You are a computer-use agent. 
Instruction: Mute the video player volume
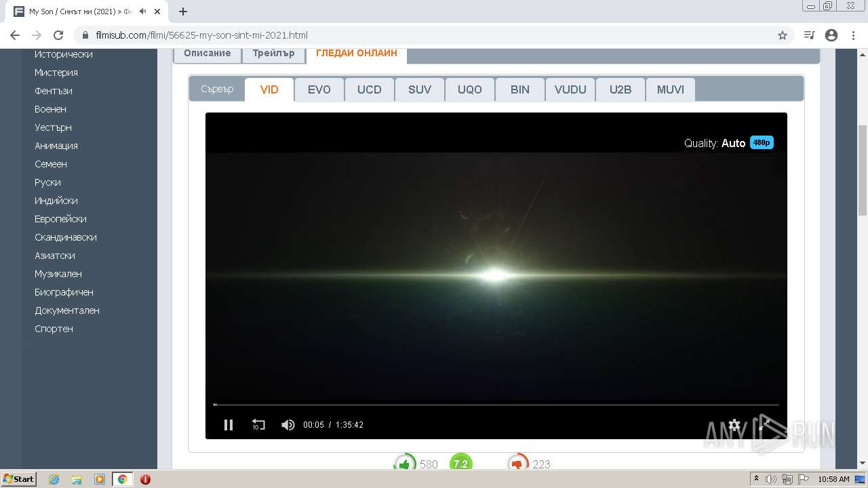pos(288,425)
